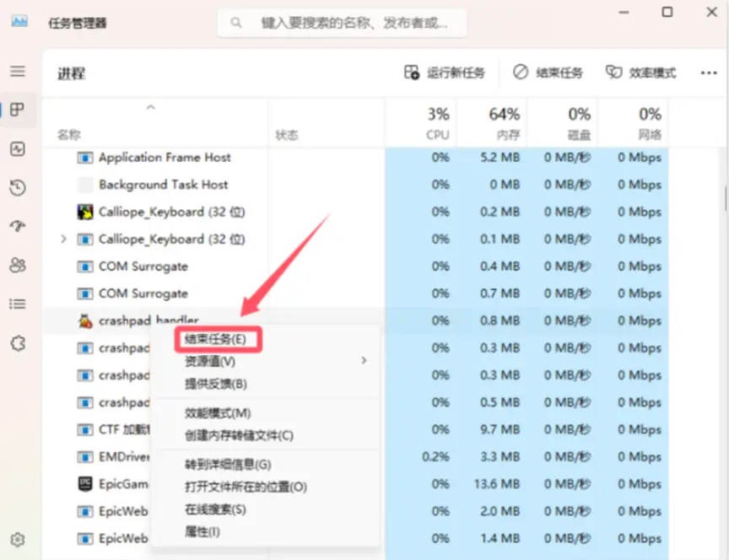Screen dimensions: 729x560
Task: Click the 进程 page heading
Action: click(x=71, y=73)
